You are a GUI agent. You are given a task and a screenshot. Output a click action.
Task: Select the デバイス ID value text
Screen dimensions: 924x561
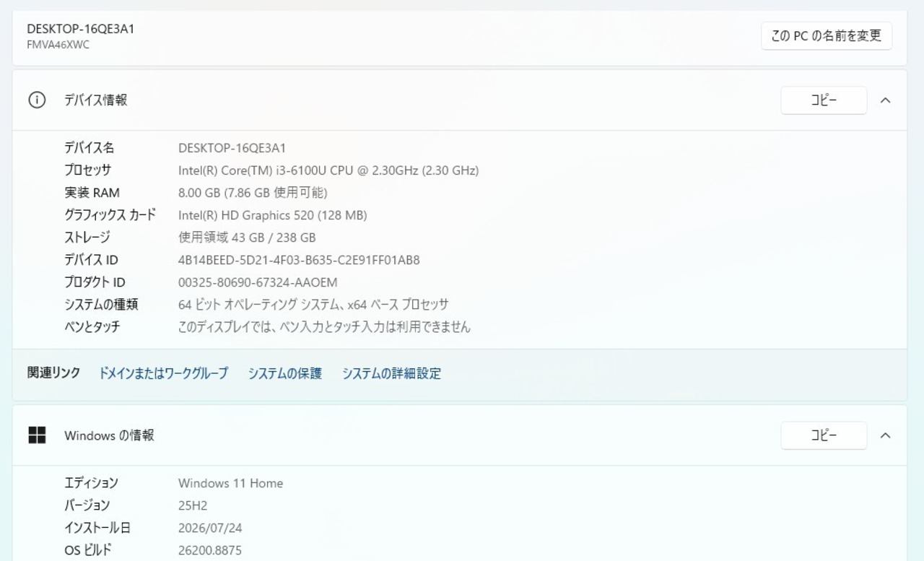[x=299, y=260]
